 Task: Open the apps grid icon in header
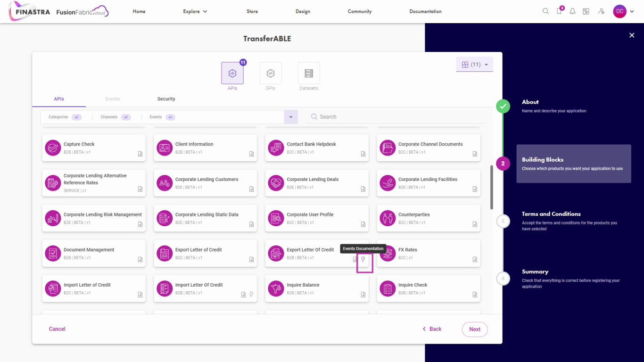tap(586, 11)
